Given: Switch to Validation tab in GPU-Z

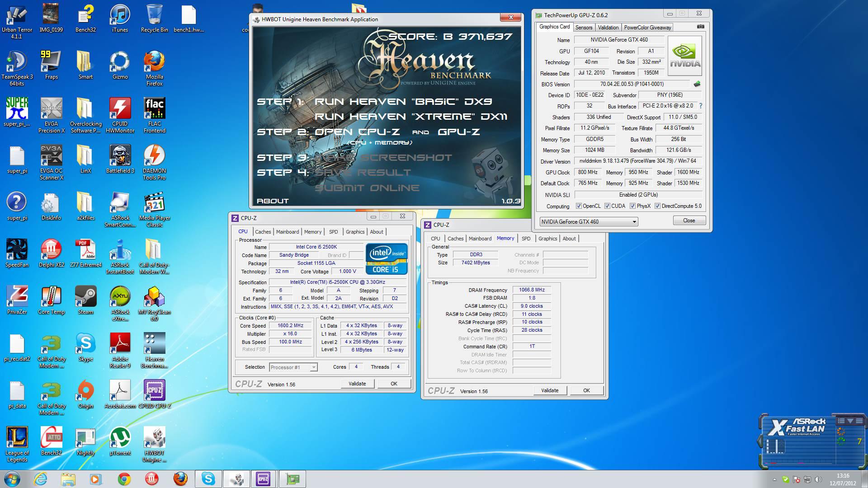Looking at the screenshot, I should tap(608, 28).
